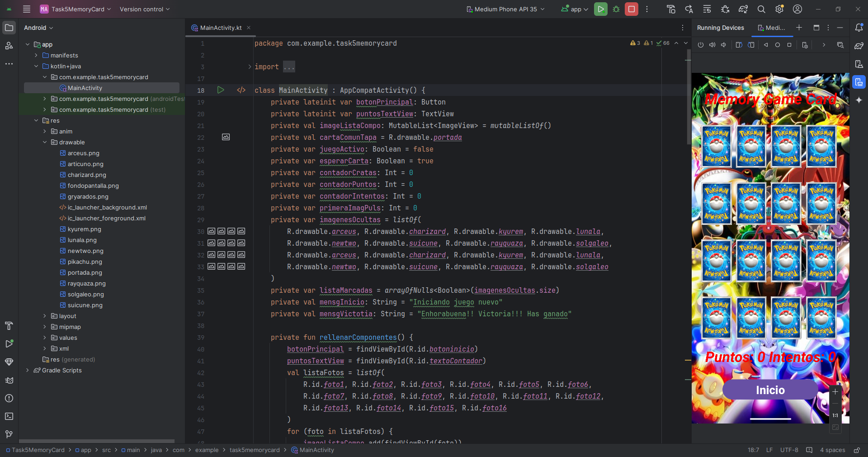Toggle read-only lock icon in status bar
This screenshot has width=868, height=457.
[x=857, y=450]
